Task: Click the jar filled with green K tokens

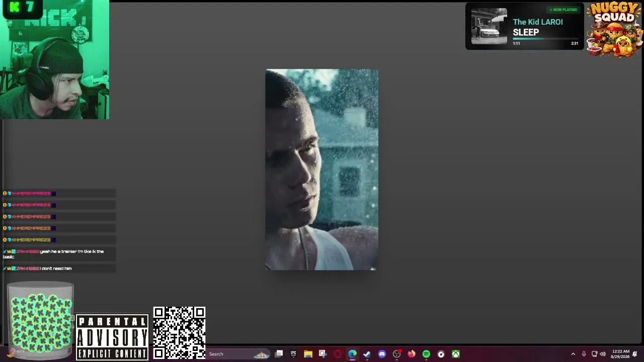Action: click(x=40, y=321)
